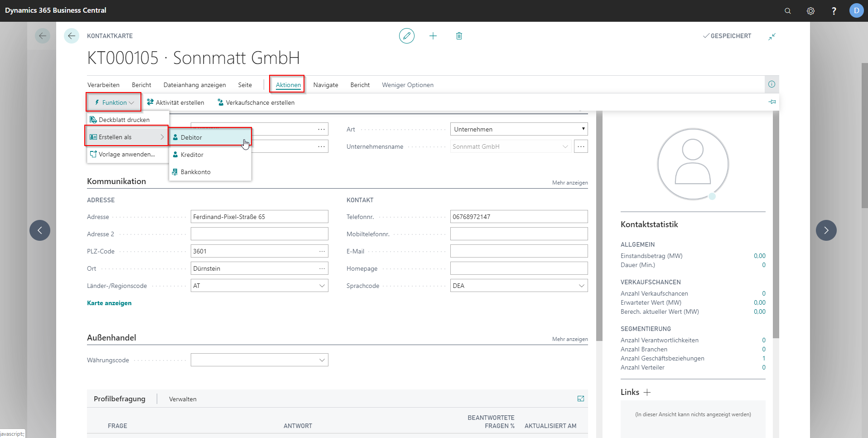Focus the Telefonnr. field

coord(519,217)
